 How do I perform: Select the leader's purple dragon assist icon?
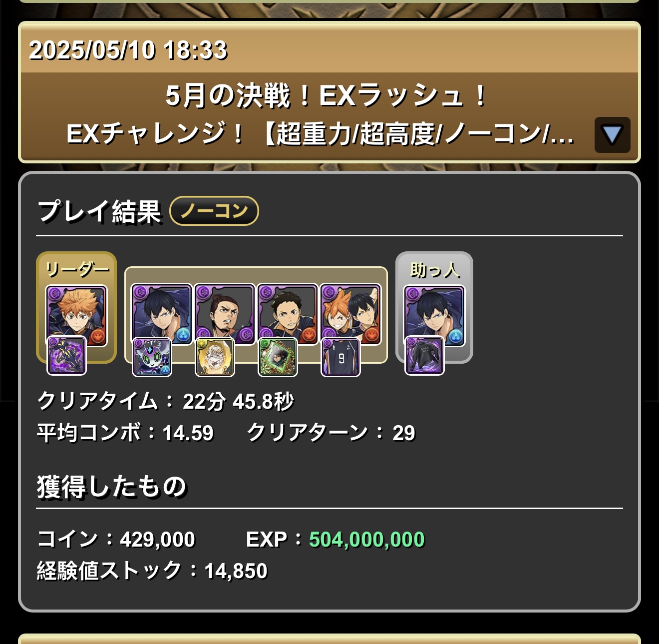(x=66, y=355)
